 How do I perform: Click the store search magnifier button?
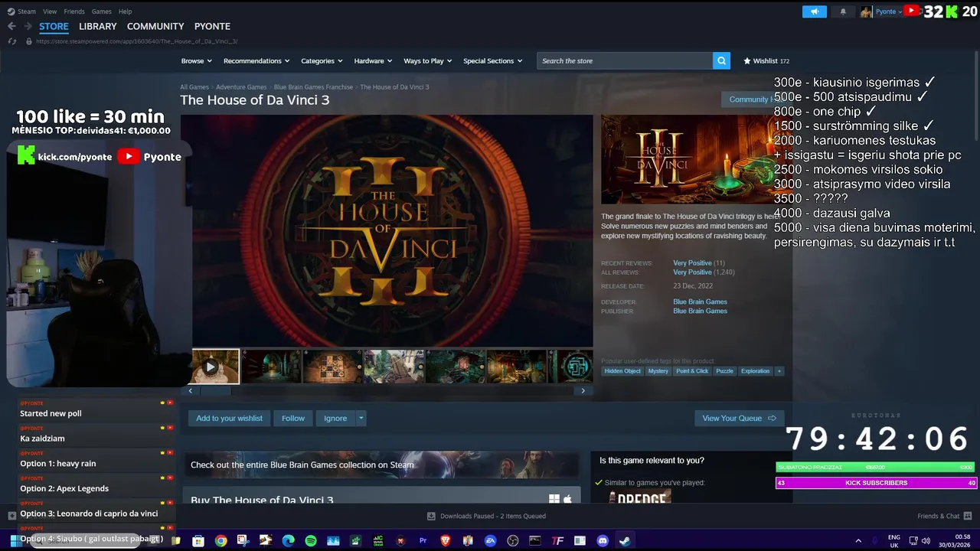click(721, 60)
